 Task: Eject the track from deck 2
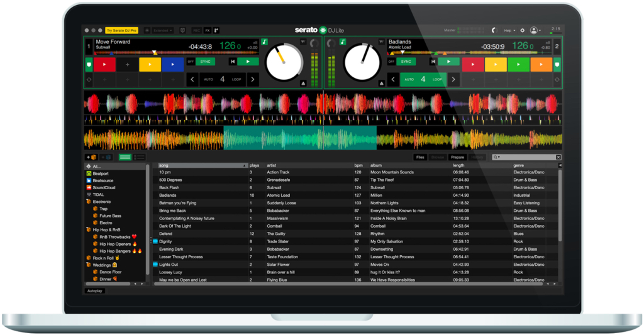[381, 84]
